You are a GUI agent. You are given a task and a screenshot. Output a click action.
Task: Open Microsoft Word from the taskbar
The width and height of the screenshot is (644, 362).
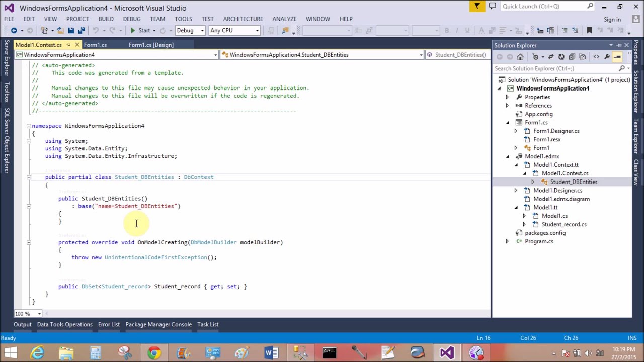tap(271, 353)
